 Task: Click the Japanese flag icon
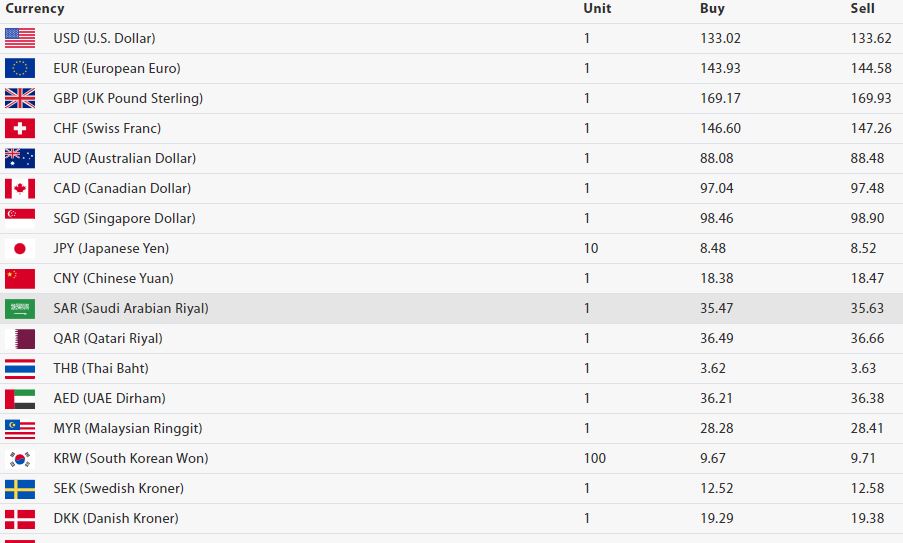[20, 248]
